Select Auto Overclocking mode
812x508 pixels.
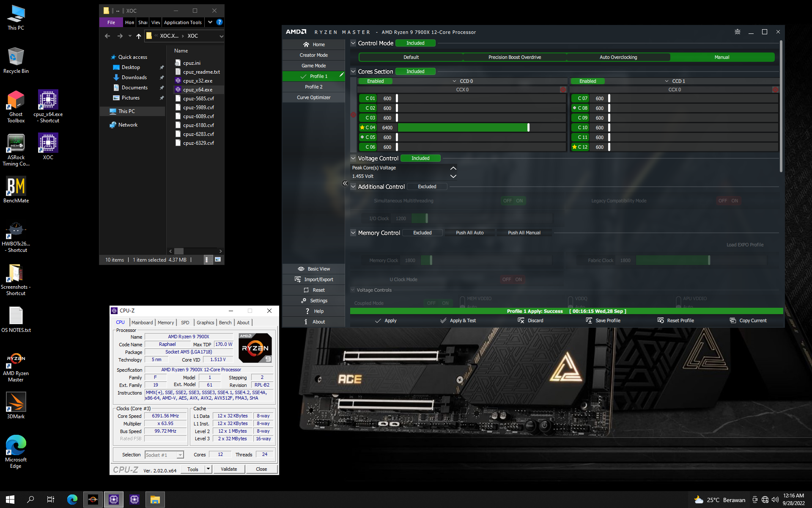click(618, 57)
